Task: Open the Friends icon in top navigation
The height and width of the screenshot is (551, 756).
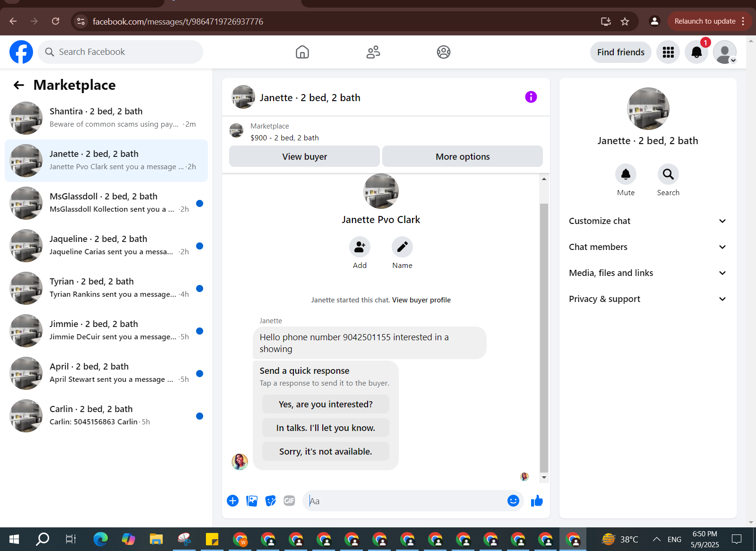Action: coord(373,52)
